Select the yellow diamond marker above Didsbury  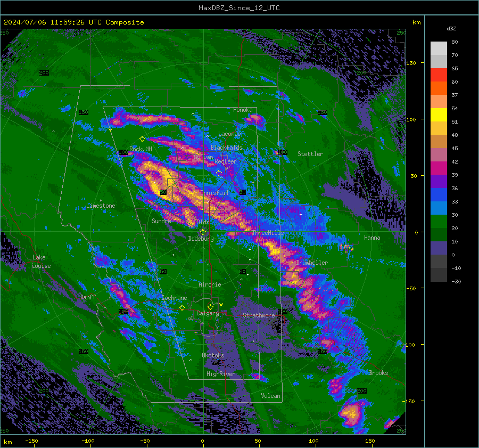(x=203, y=232)
